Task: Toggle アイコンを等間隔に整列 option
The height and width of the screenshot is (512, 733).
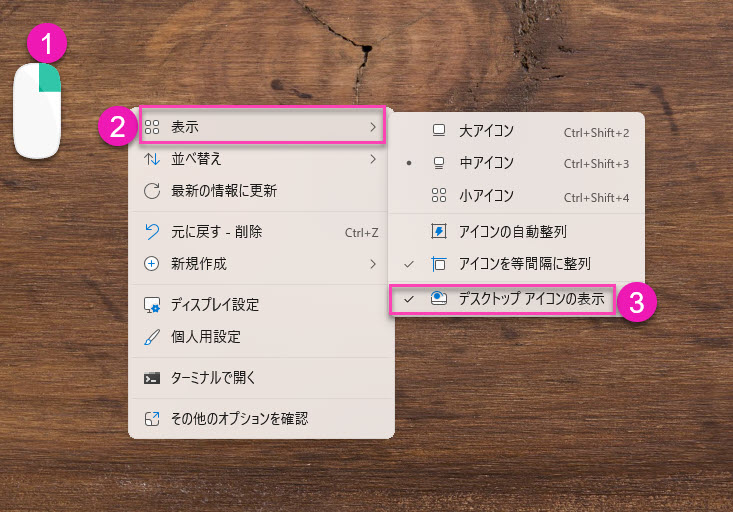Action: (x=524, y=264)
